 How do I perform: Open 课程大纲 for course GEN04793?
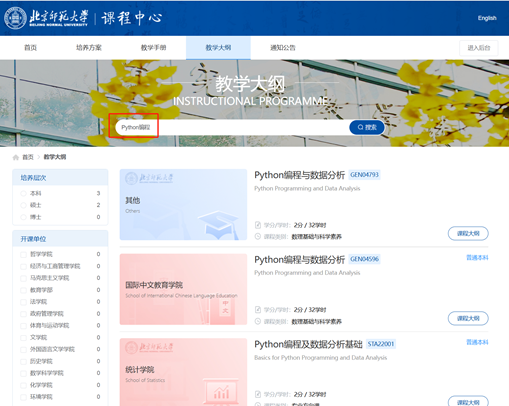tap(468, 233)
